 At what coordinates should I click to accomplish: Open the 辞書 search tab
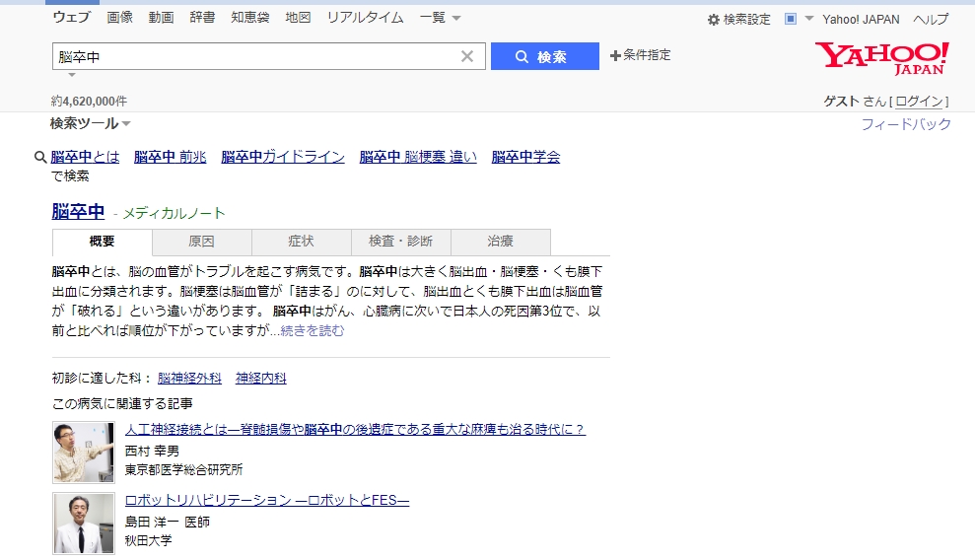point(202,18)
